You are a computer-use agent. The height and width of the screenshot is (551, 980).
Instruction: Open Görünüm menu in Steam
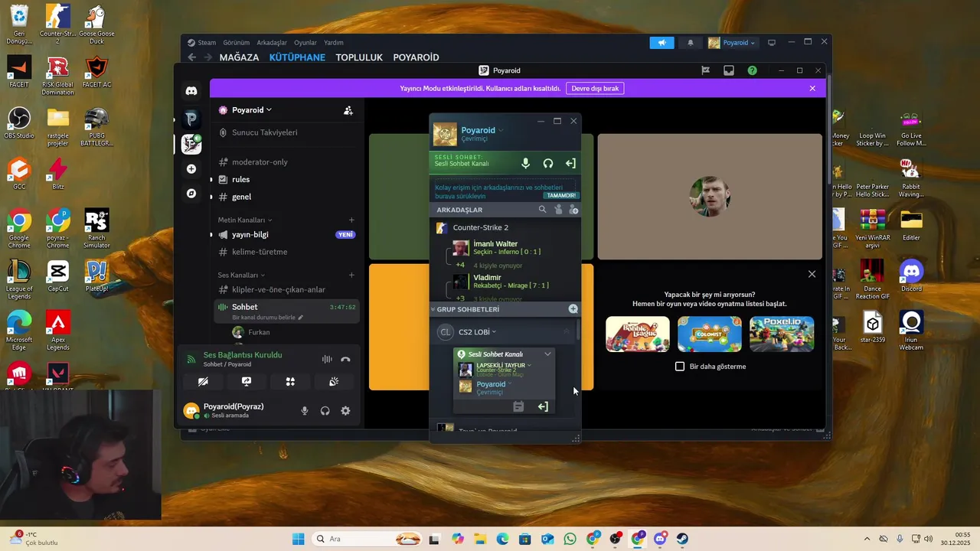pyautogui.click(x=236, y=43)
